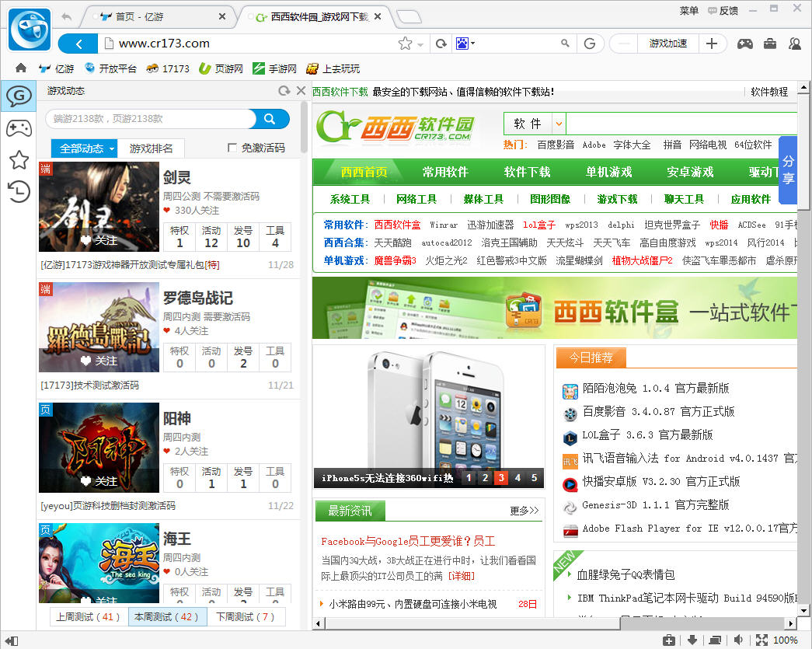Open the 17173 bookmark
Screen dimensions: 812x649
coord(168,68)
